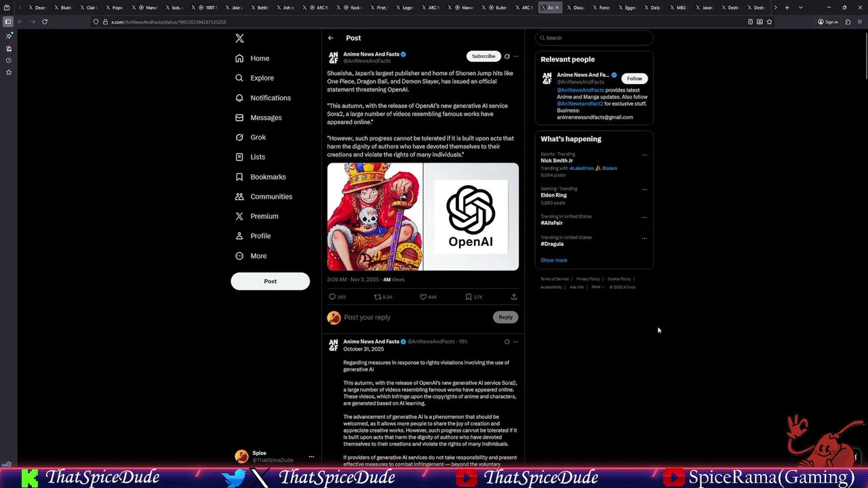Click the browser back arrow button

tap(20, 22)
